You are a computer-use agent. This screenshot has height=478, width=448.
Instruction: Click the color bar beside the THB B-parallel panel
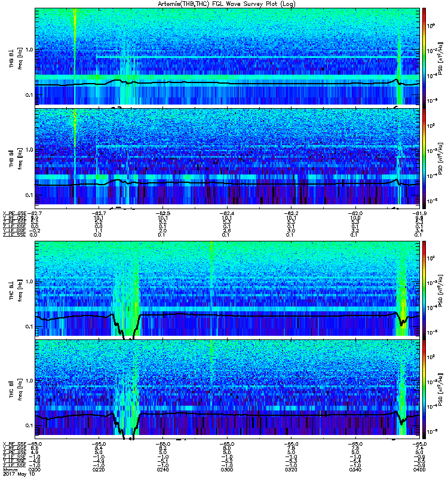pyautogui.click(x=424, y=158)
